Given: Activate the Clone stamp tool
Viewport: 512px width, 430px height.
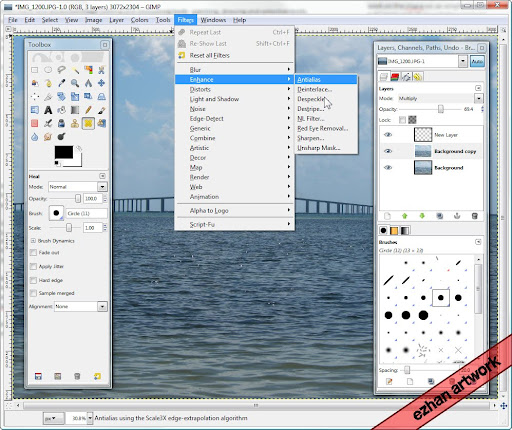Looking at the screenshot, I should click(x=75, y=123).
